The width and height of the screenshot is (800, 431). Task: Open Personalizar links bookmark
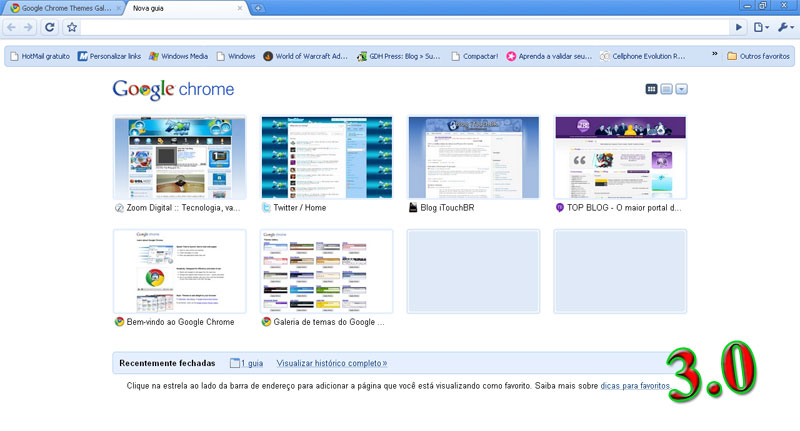tap(109, 56)
